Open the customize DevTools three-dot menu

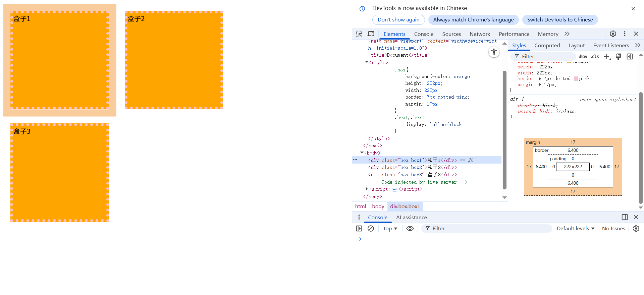point(625,34)
